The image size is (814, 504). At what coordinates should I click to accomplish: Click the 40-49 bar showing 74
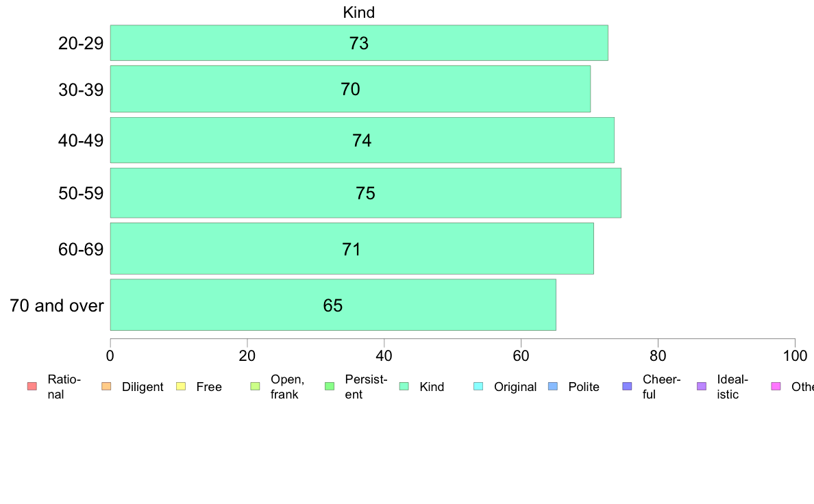click(x=362, y=140)
